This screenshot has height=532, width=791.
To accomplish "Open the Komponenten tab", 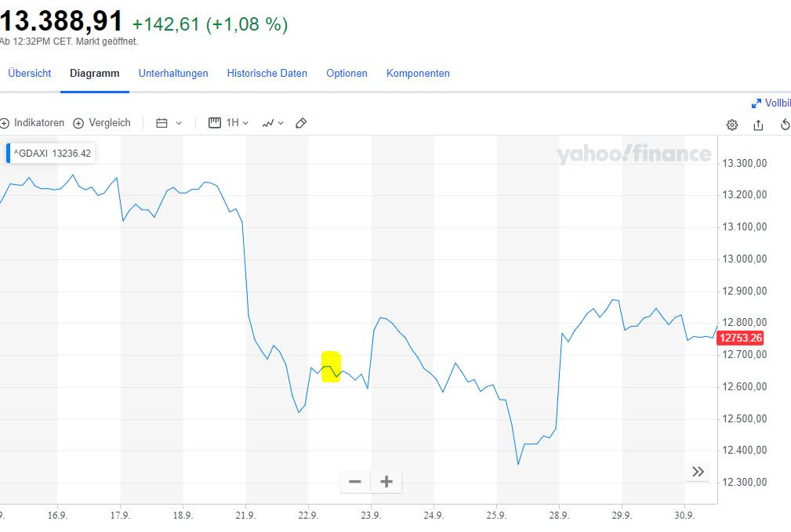I will coord(418,73).
